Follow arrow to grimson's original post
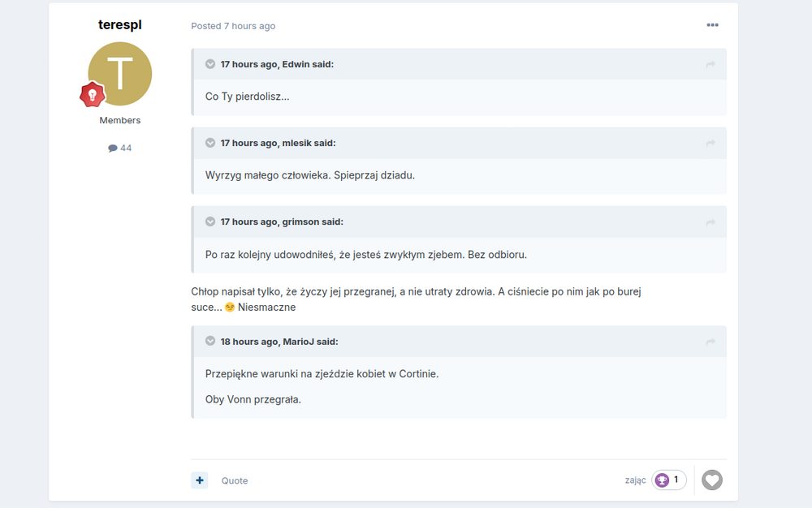This screenshot has width=812, height=508. coord(710,222)
